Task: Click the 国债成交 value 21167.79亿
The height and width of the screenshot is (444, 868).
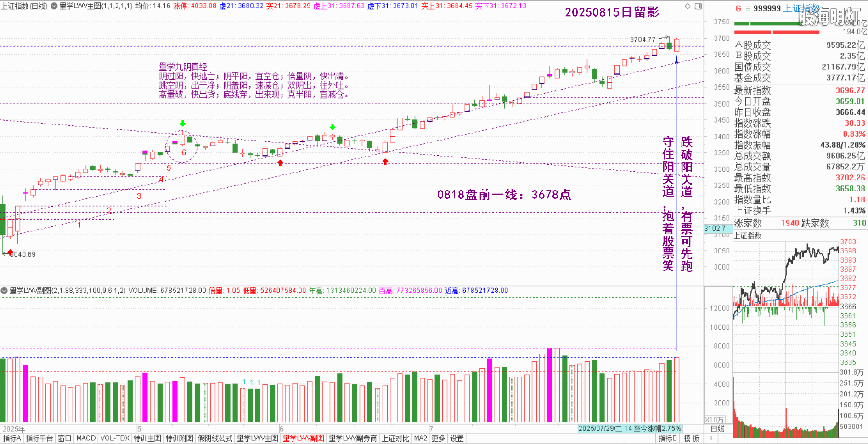Action: pyautogui.click(x=843, y=67)
